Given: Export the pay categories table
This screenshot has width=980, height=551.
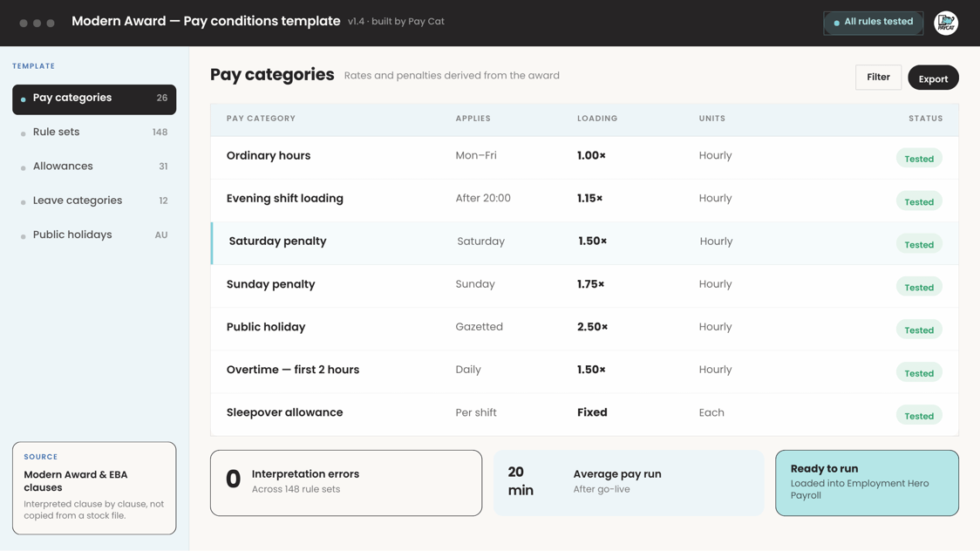Looking at the screenshot, I should (x=933, y=78).
